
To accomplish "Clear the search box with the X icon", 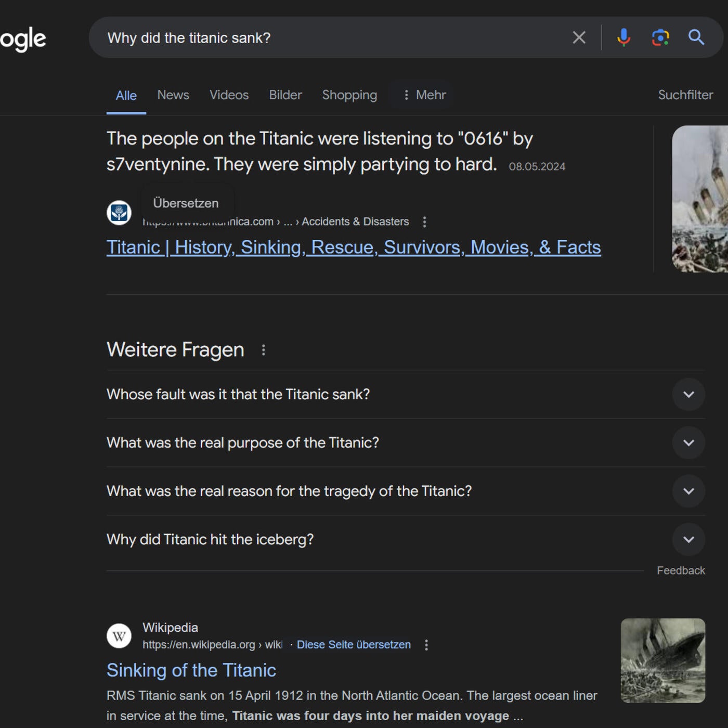I will click(579, 37).
